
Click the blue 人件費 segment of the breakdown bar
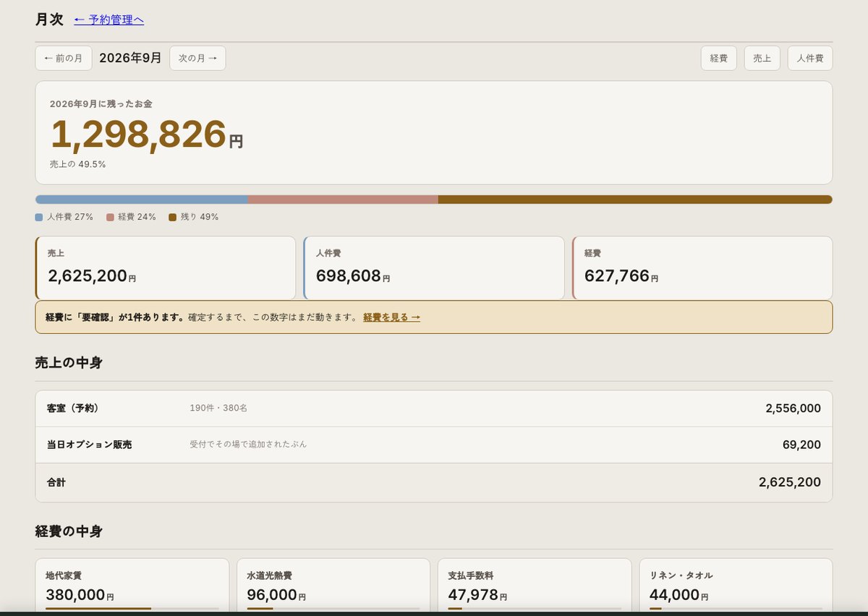click(142, 200)
